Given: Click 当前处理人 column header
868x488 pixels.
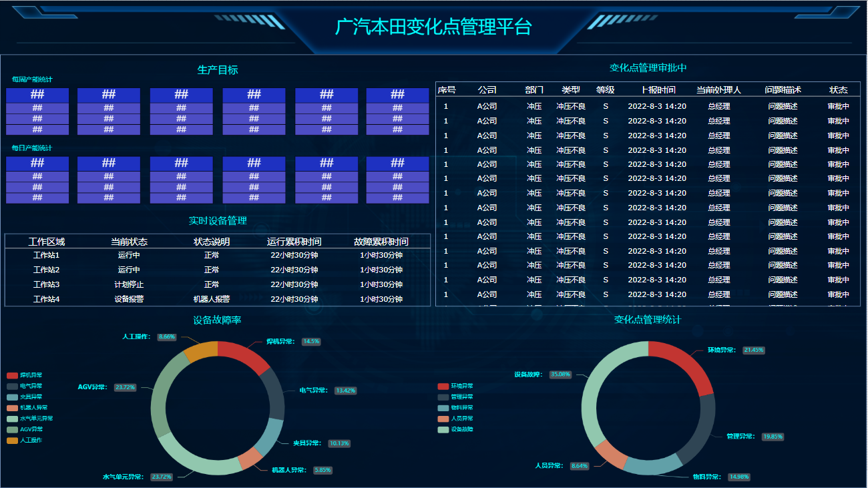Looking at the screenshot, I should 719,90.
